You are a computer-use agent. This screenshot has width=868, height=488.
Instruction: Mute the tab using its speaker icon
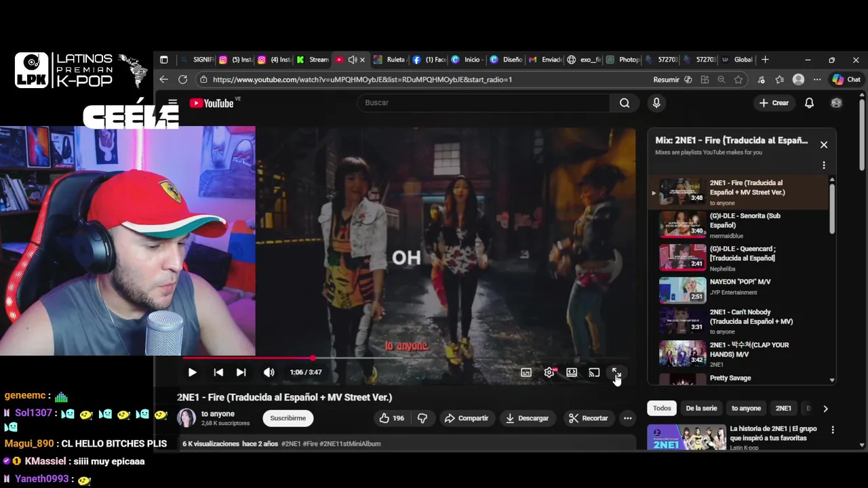353,60
